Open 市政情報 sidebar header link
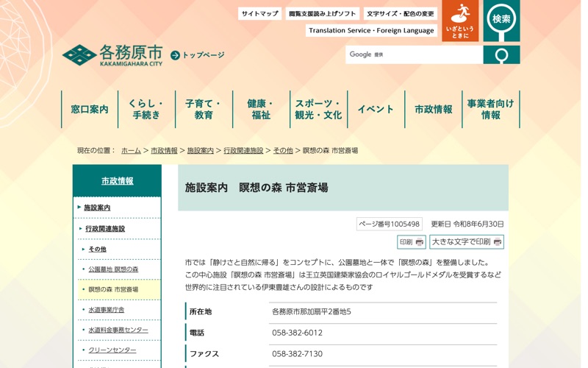 click(118, 181)
